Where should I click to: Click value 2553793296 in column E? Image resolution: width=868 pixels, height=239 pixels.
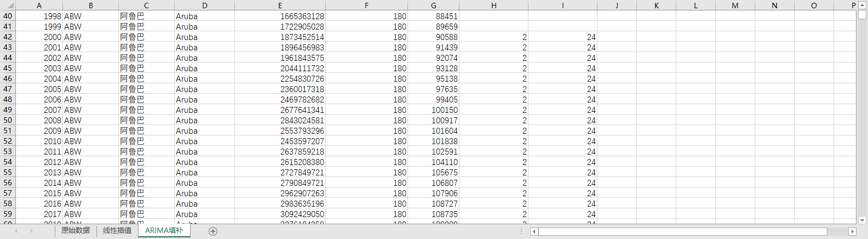click(280, 130)
